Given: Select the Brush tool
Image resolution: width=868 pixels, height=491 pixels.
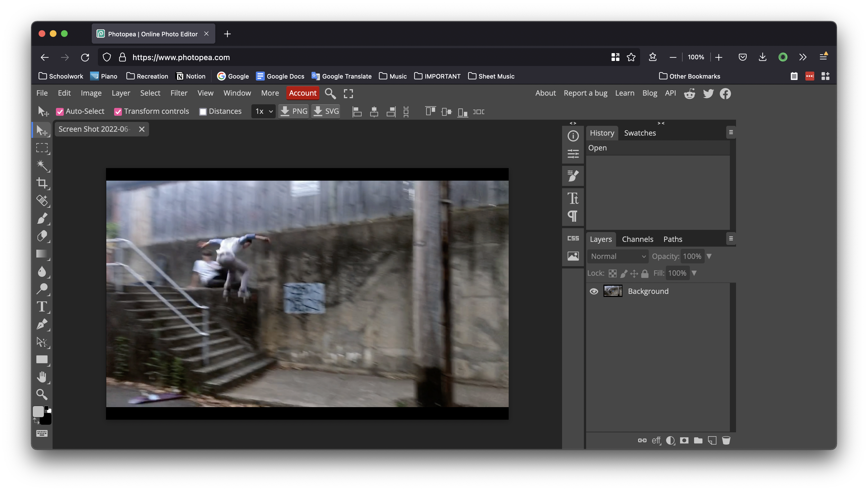Looking at the screenshot, I should click(x=42, y=218).
